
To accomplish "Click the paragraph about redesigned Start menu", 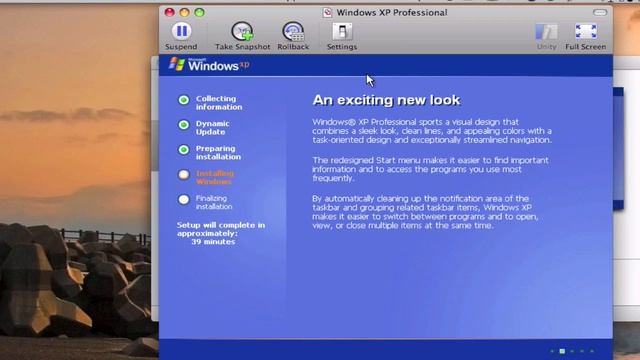I will [431, 169].
